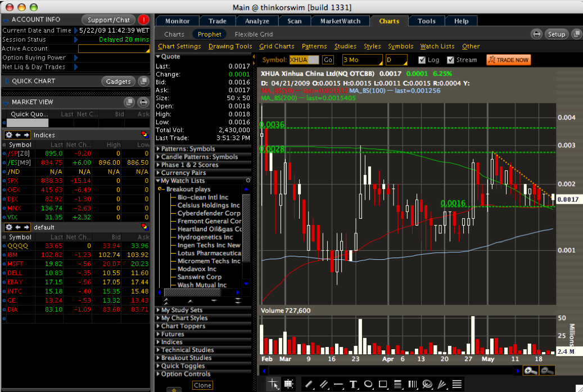Viewport: 583px width, 392px height.
Task: Select the rectangle drawing tool
Action: tap(383, 384)
